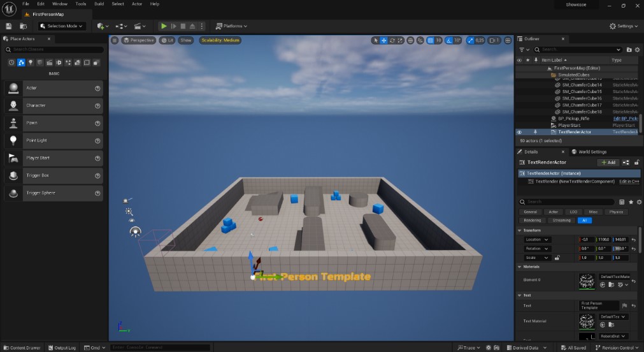The image size is (644, 352).
Task: Open the Window menu
Action: 59,4
